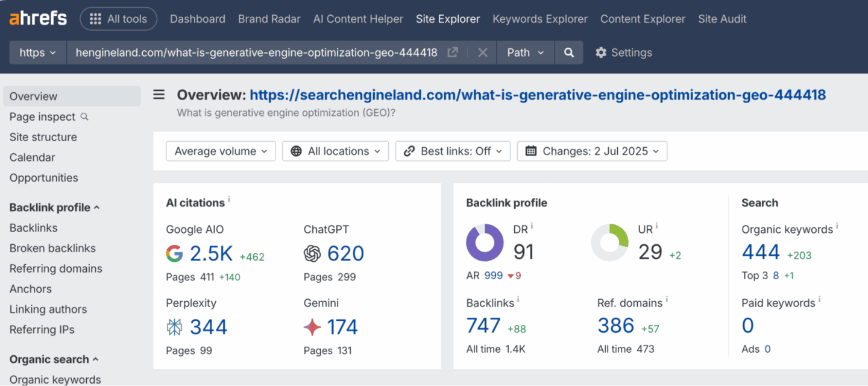Click the Paid keywords info icon
Screen dimensions: 868x386
[820, 300]
